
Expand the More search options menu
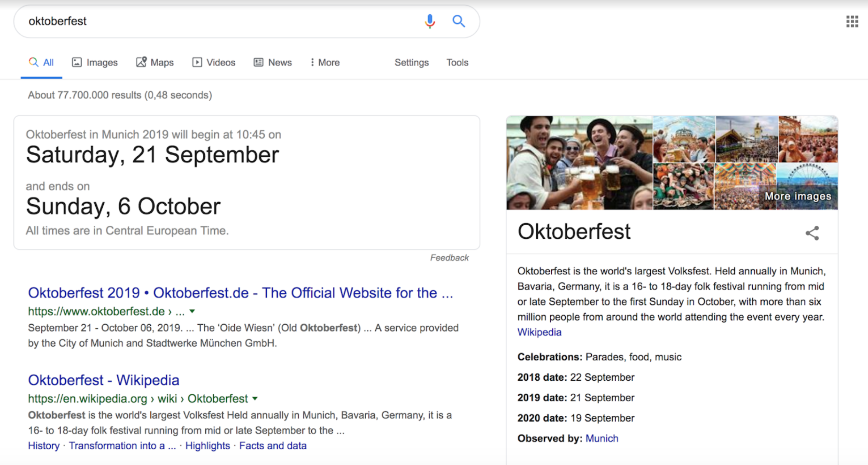point(325,63)
